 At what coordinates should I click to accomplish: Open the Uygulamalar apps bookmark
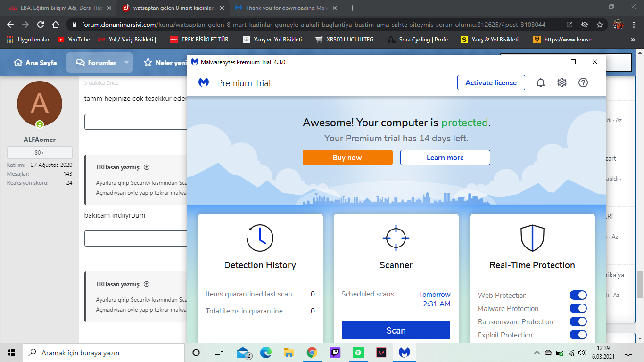[28, 40]
